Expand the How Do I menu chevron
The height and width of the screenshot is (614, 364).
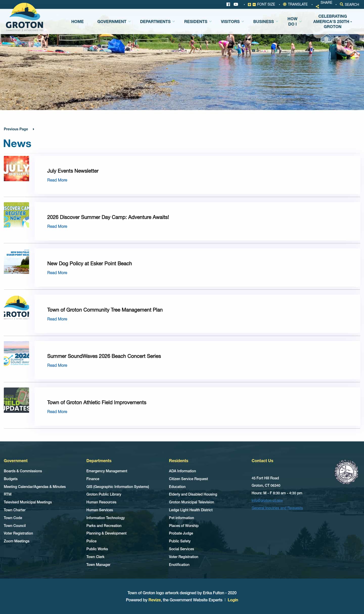coord(301,22)
